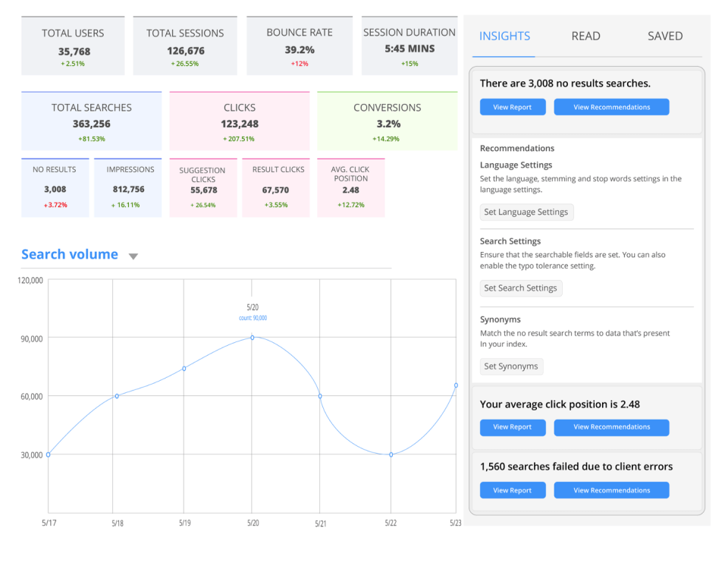Switch to the Read tab
The height and width of the screenshot is (569, 728).
(586, 36)
